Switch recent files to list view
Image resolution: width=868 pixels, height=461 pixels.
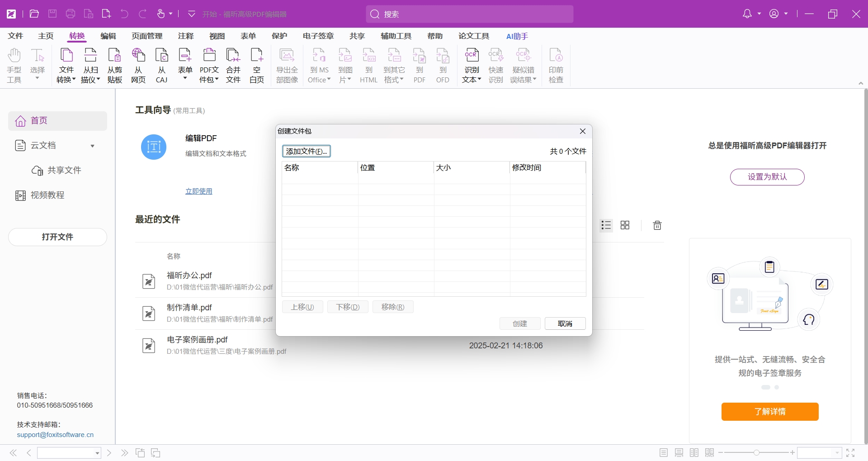click(606, 225)
